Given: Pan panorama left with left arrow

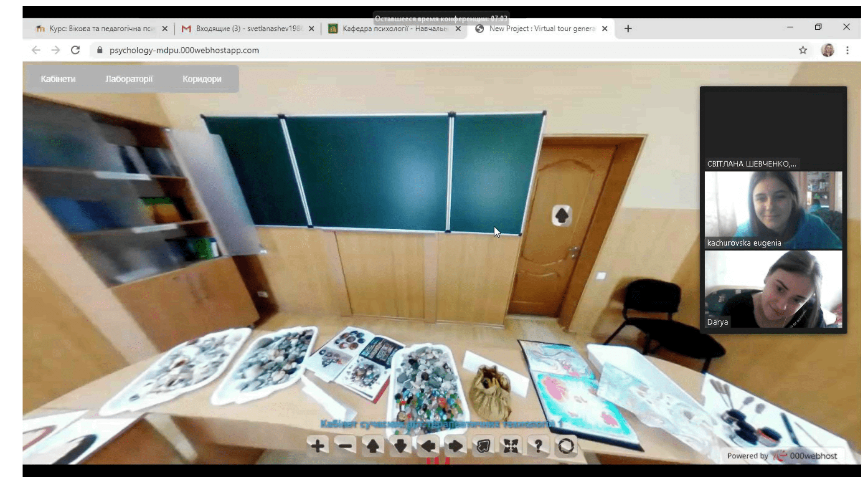Looking at the screenshot, I should tap(428, 446).
